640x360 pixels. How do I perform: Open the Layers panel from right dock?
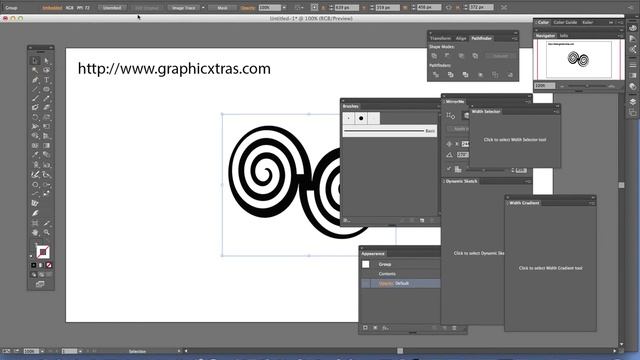(632, 102)
